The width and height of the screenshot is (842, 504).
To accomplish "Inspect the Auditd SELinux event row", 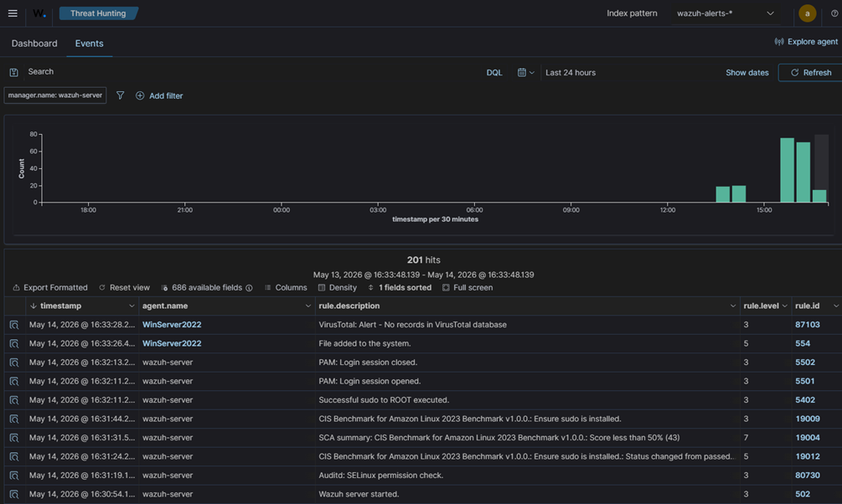I will pyautogui.click(x=14, y=475).
